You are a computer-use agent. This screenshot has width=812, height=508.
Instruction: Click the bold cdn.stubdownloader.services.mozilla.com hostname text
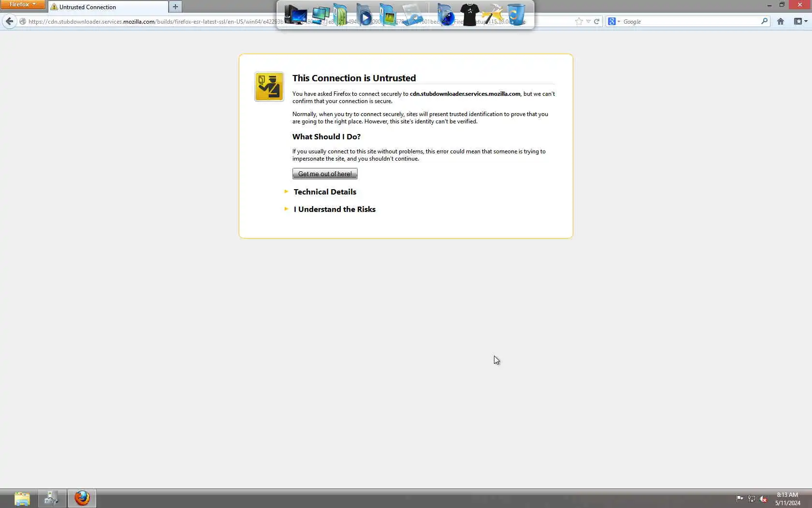465,94
